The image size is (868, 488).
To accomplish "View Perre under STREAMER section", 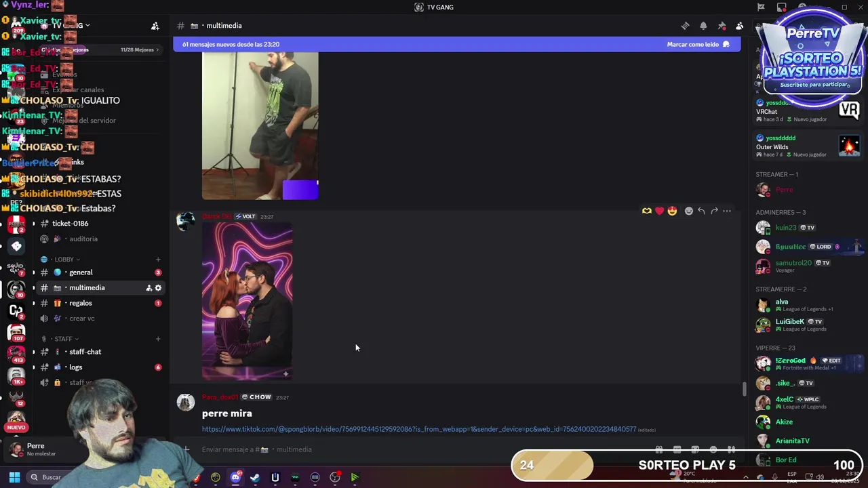I will [x=785, y=190].
